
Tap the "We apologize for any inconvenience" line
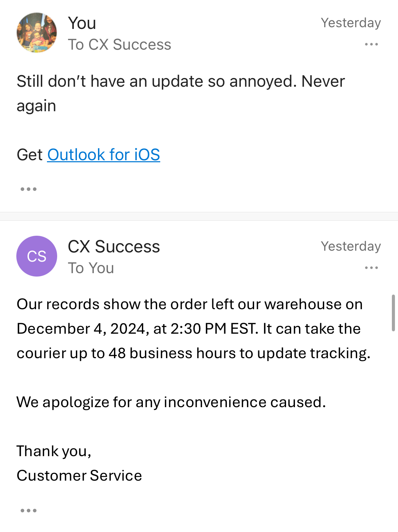pyautogui.click(x=171, y=402)
